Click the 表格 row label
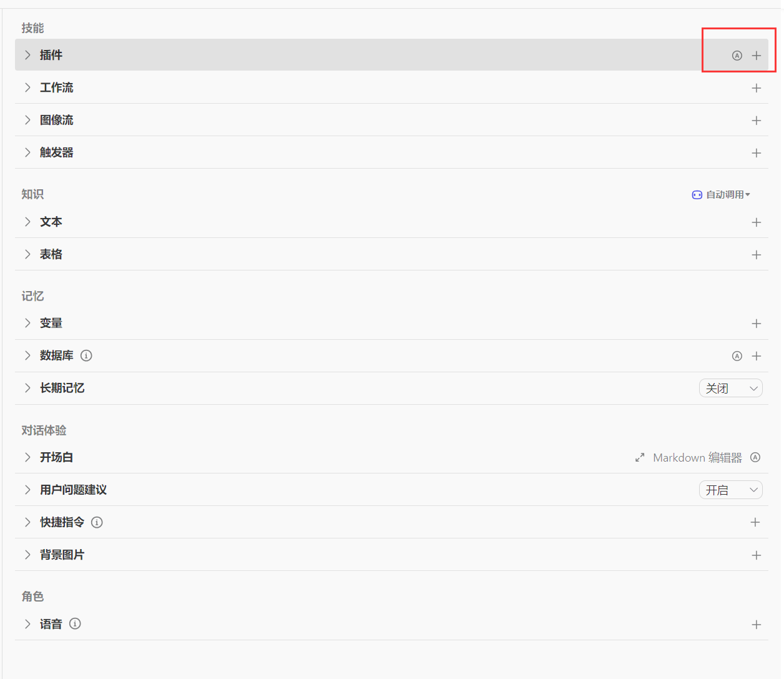This screenshot has width=784, height=679. [51, 254]
